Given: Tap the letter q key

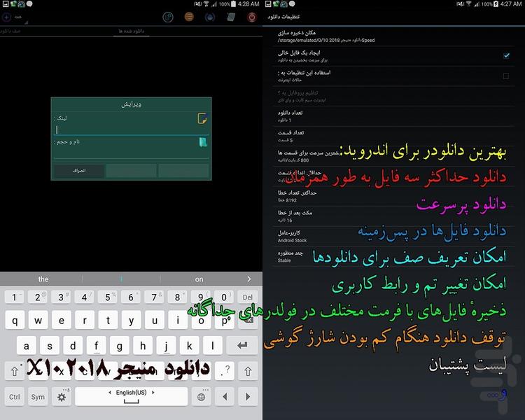Looking at the screenshot, I should 15,321.
